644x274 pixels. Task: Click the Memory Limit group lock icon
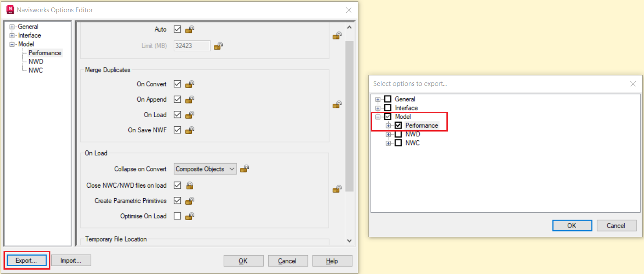pyautogui.click(x=337, y=36)
